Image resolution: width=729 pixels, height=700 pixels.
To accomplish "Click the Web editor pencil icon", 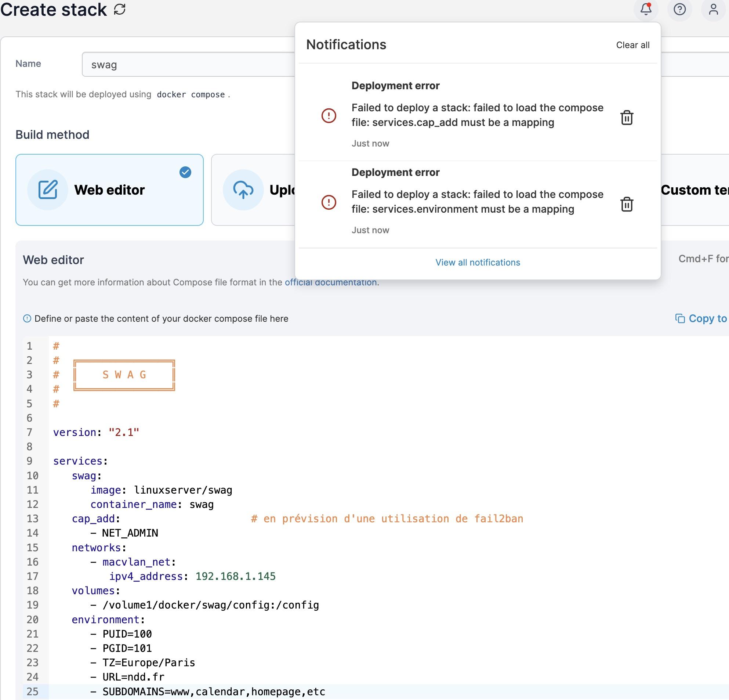I will (x=48, y=190).
